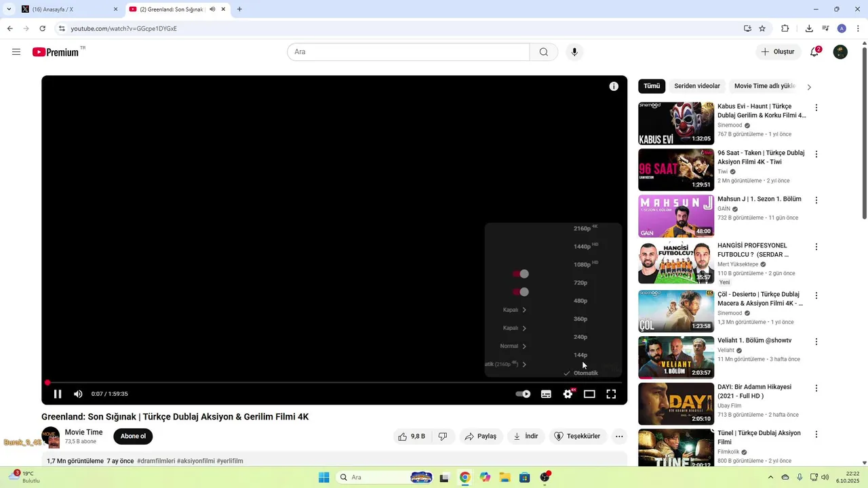This screenshot has height=488, width=868.
Task: Open options menu for 96 Saat video
Action: coord(816,155)
